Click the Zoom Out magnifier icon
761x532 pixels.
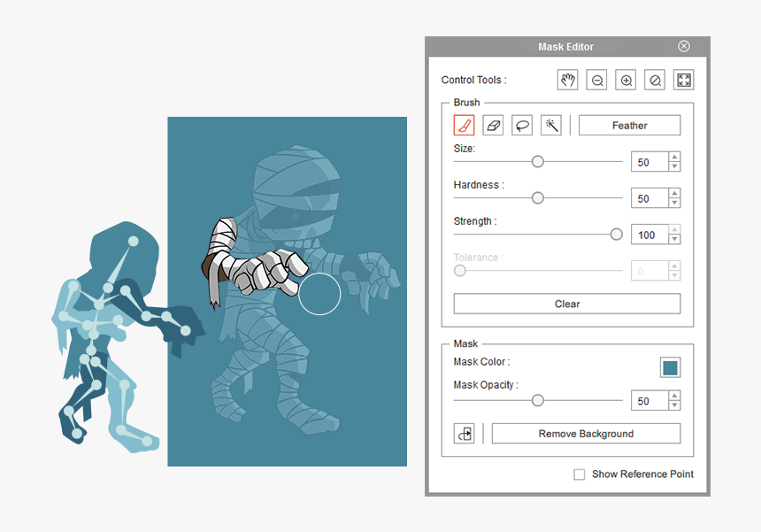[597, 81]
